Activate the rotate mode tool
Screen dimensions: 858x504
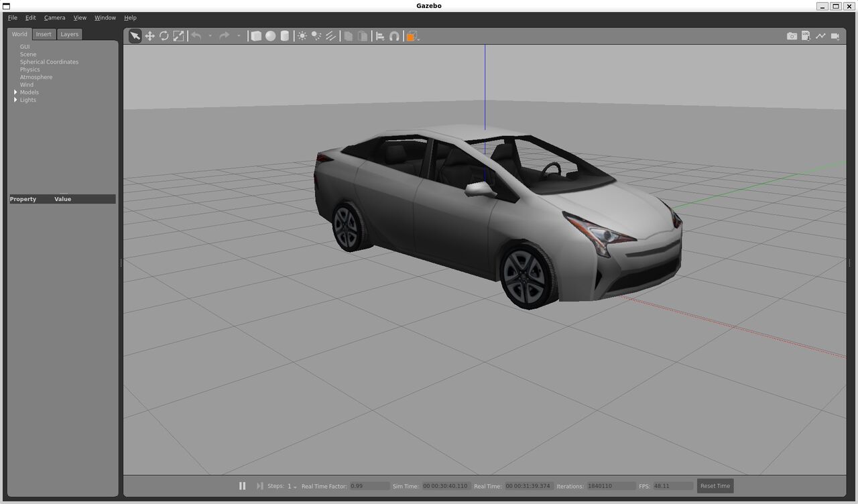point(164,36)
